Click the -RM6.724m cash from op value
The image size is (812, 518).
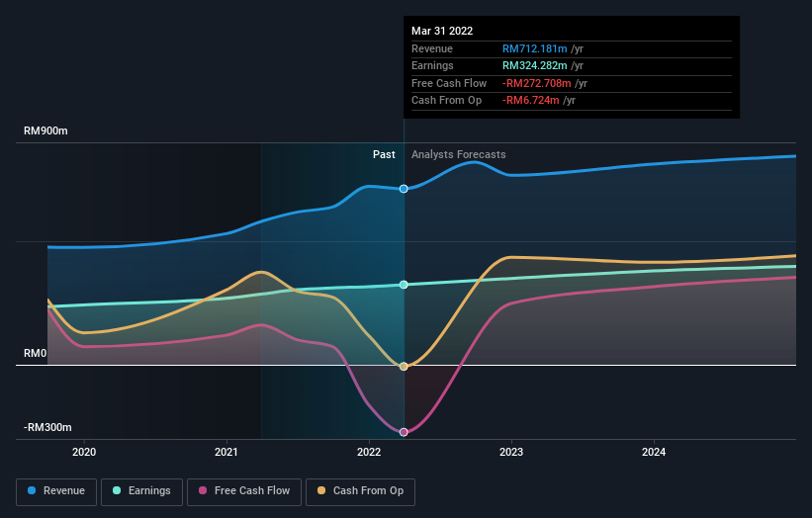tap(531, 101)
